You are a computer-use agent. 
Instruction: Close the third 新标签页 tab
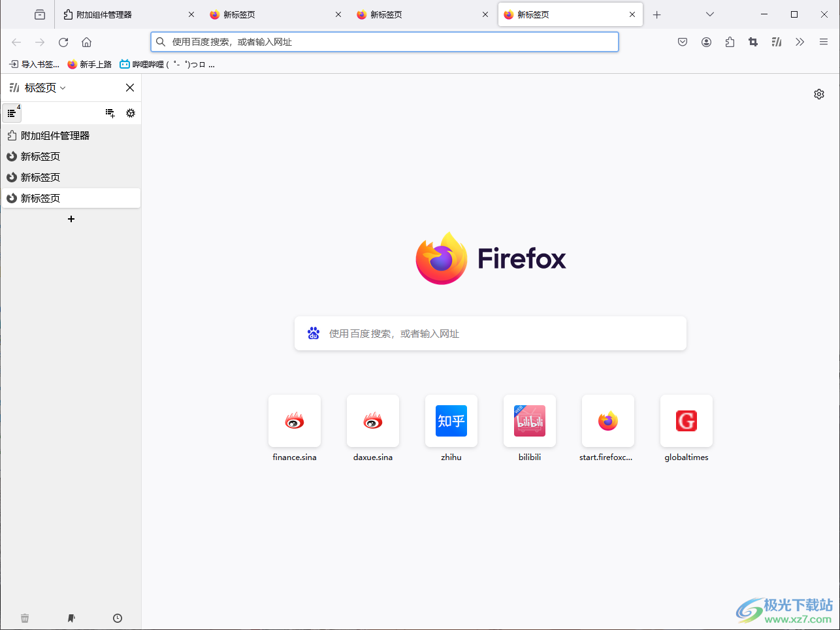[x=485, y=14]
